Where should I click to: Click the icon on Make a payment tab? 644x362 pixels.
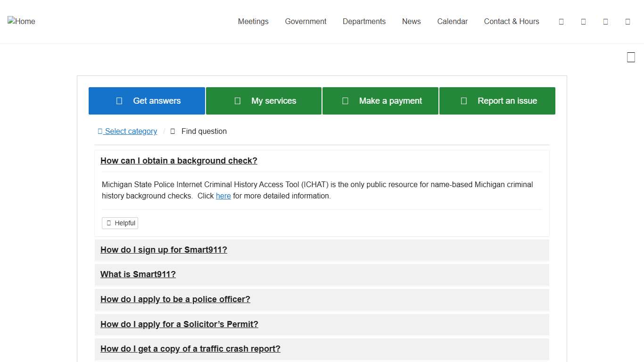click(345, 101)
